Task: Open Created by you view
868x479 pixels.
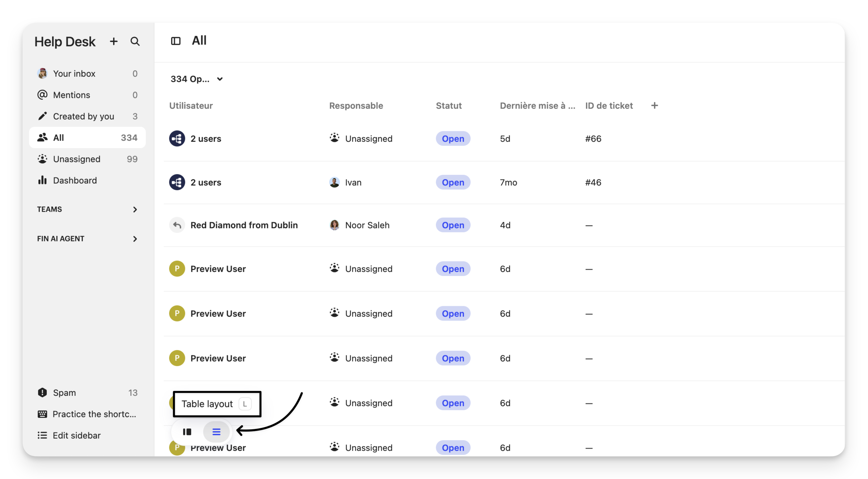Action: [87, 116]
